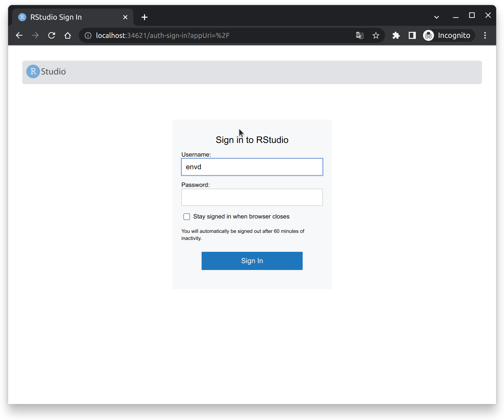The height and width of the screenshot is (420, 504).
Task: Toggle the browser side panel icon
Action: pos(412,35)
